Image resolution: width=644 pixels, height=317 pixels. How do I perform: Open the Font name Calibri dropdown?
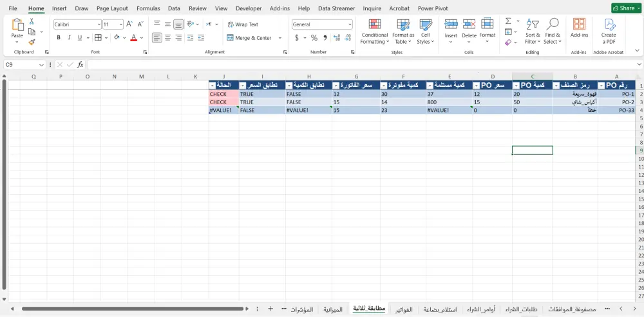[x=99, y=24]
